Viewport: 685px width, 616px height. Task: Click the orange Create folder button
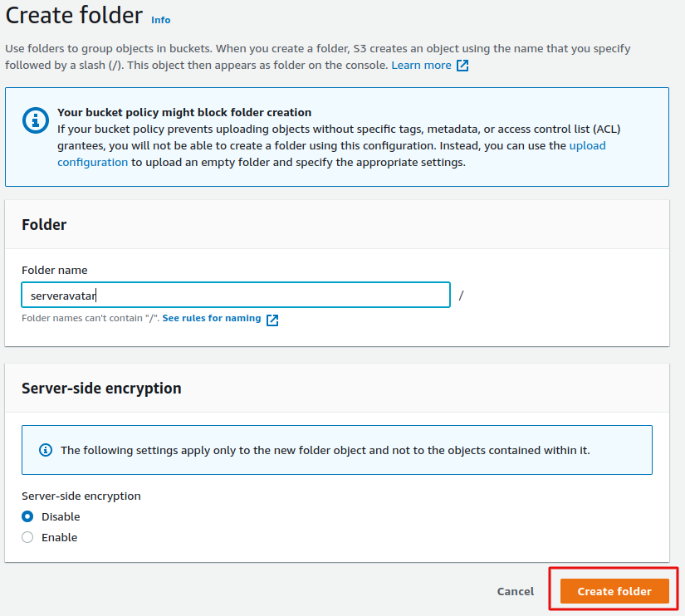click(614, 591)
